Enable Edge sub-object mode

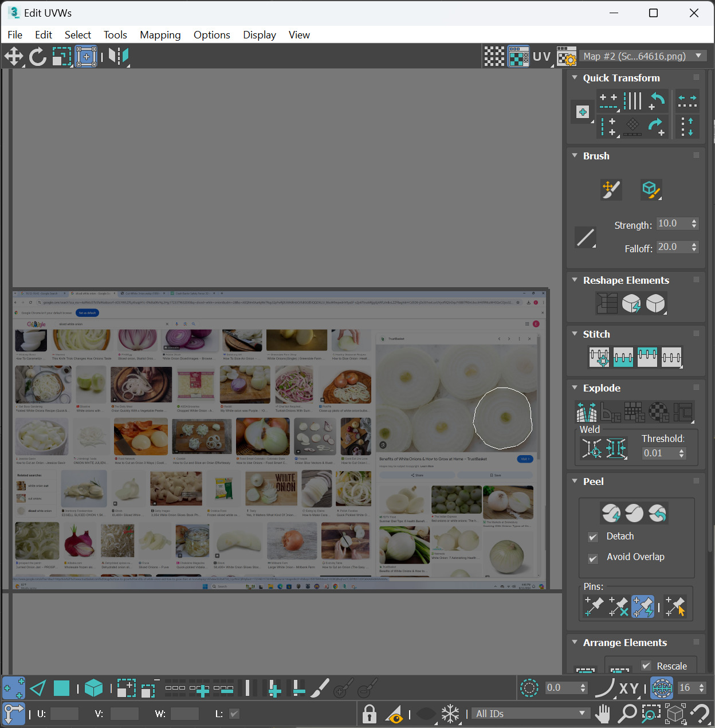pos(38,687)
